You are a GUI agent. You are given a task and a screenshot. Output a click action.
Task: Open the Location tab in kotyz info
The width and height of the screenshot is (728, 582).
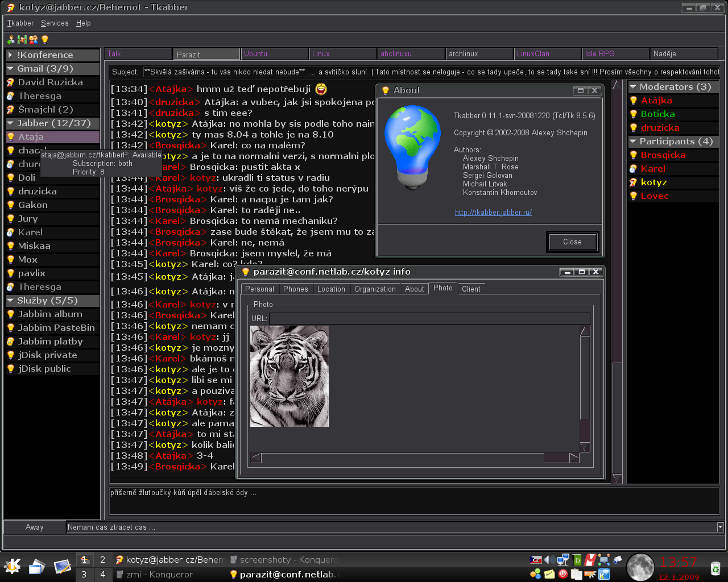[x=331, y=289]
